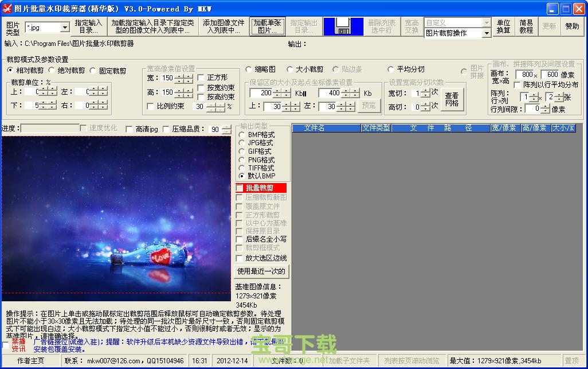
Task: Enable the 批量裁剪 batch crop checkbox
Action: [240, 188]
